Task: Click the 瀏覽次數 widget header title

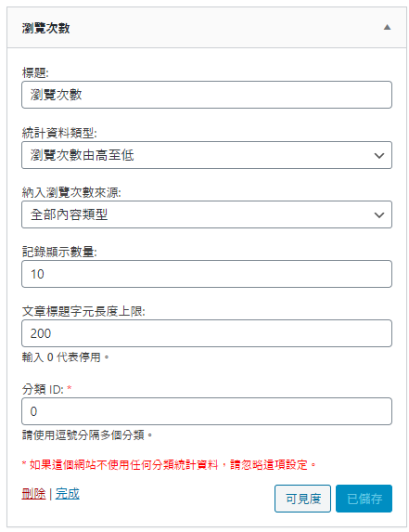Action: (45, 28)
